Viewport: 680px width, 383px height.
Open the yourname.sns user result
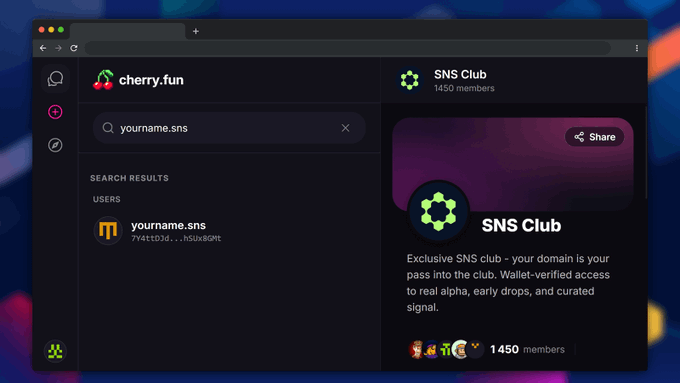click(x=229, y=231)
